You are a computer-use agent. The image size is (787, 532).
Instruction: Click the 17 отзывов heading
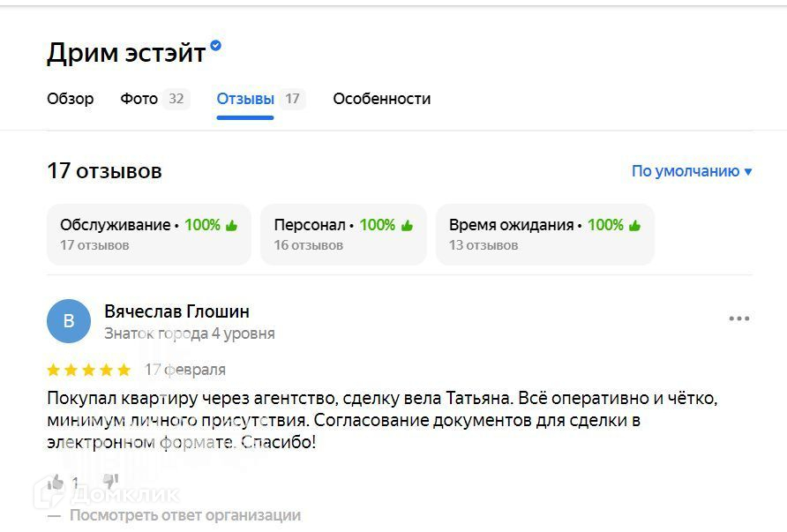pos(104,171)
